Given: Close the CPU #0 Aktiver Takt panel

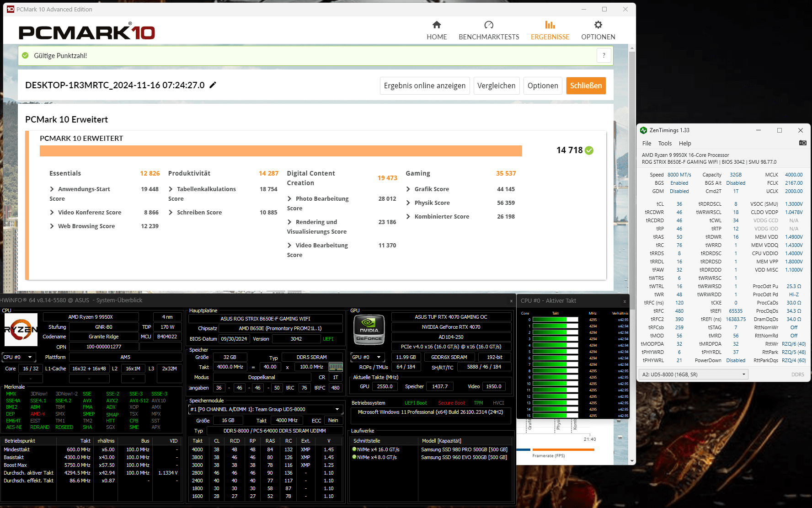Looking at the screenshot, I should (625, 301).
